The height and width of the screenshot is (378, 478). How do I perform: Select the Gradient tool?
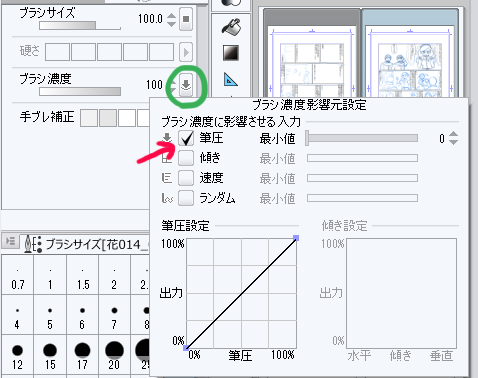tap(231, 53)
